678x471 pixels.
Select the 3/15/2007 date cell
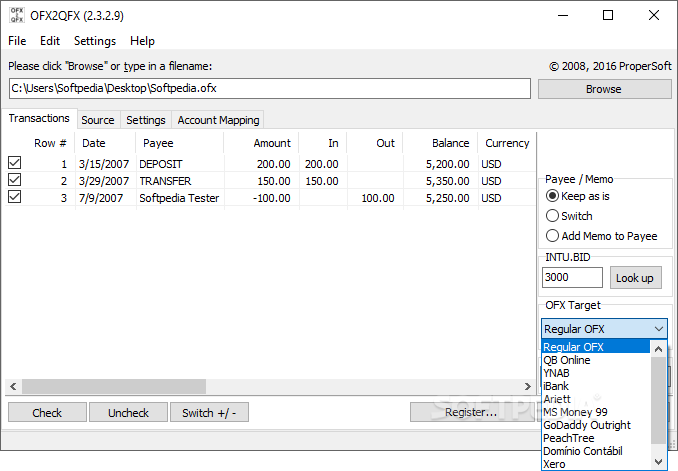[104, 164]
